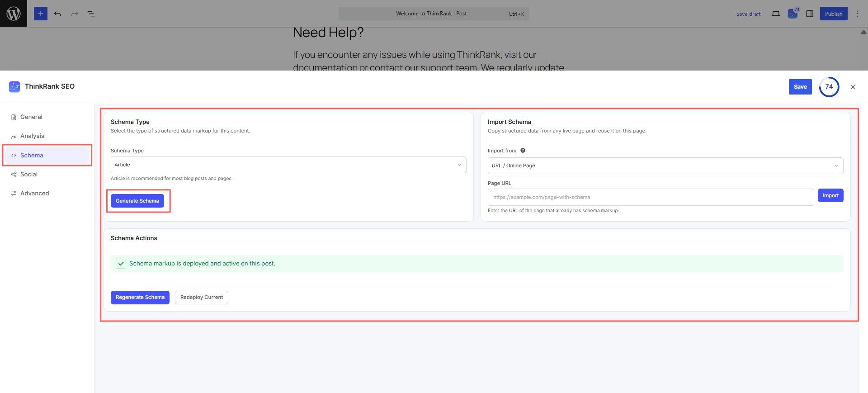This screenshot has height=393, width=868.
Task: Expand the URL / Online Page dropdown
Action: tap(665, 166)
